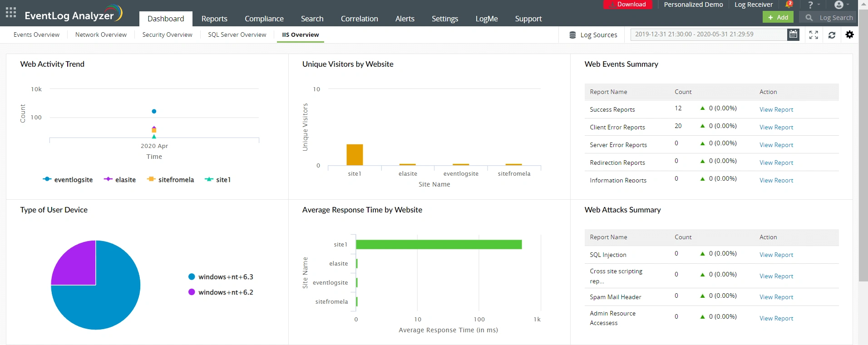
Task: Open the Search tab
Action: click(312, 19)
